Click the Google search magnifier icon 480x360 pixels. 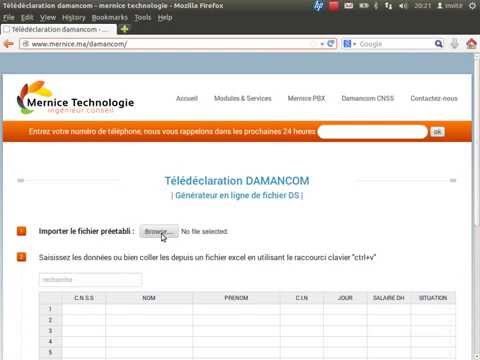(x=439, y=44)
